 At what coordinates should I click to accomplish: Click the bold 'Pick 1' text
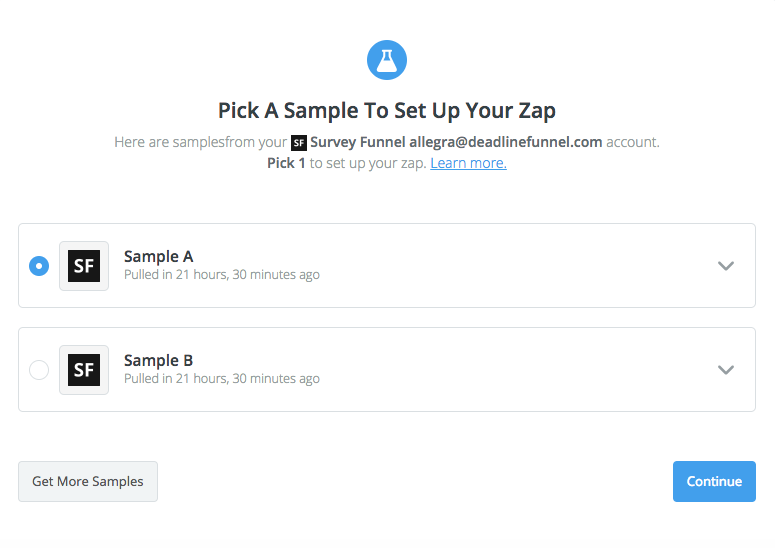click(x=287, y=163)
